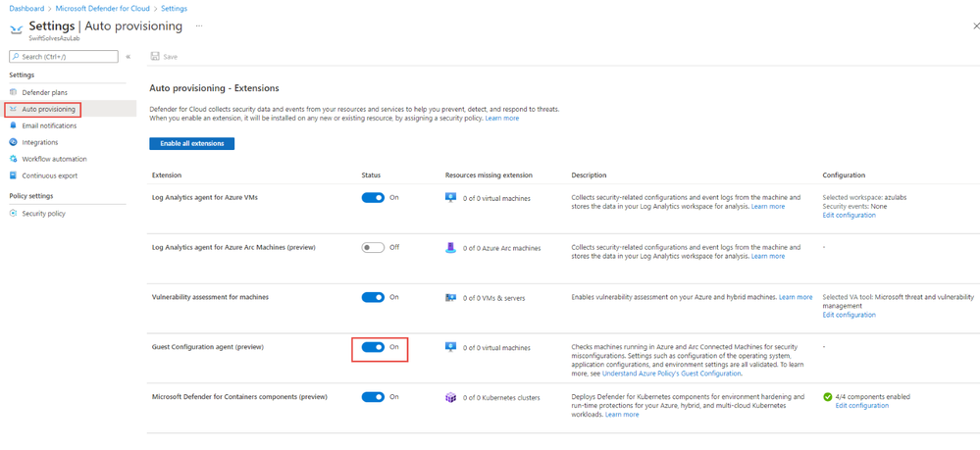Click the Save disk icon
Viewport: 980px width, 450px height.
(x=154, y=57)
